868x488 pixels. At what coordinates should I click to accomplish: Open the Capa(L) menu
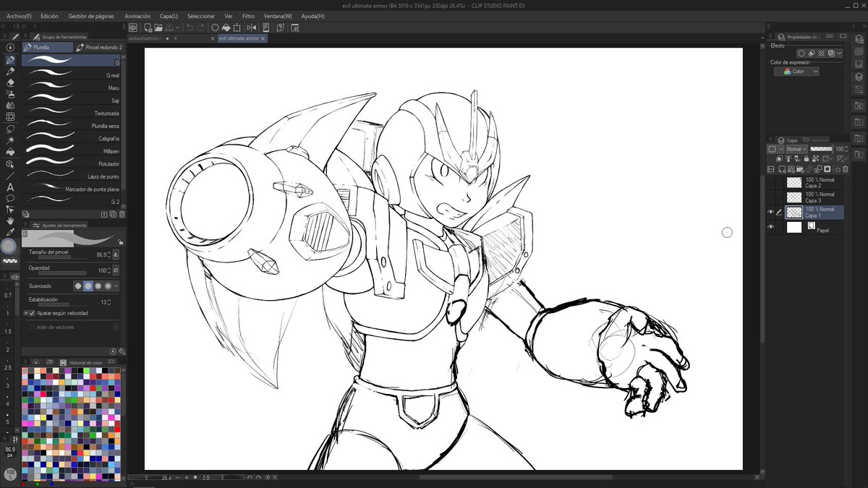pos(169,16)
